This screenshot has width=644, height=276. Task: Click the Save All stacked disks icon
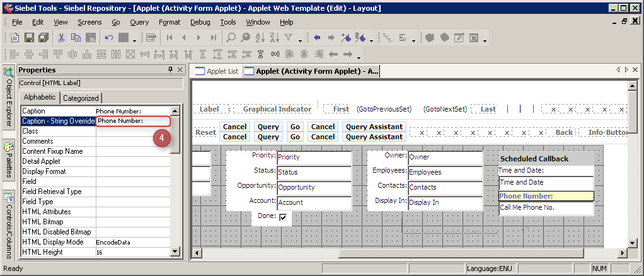43,38
